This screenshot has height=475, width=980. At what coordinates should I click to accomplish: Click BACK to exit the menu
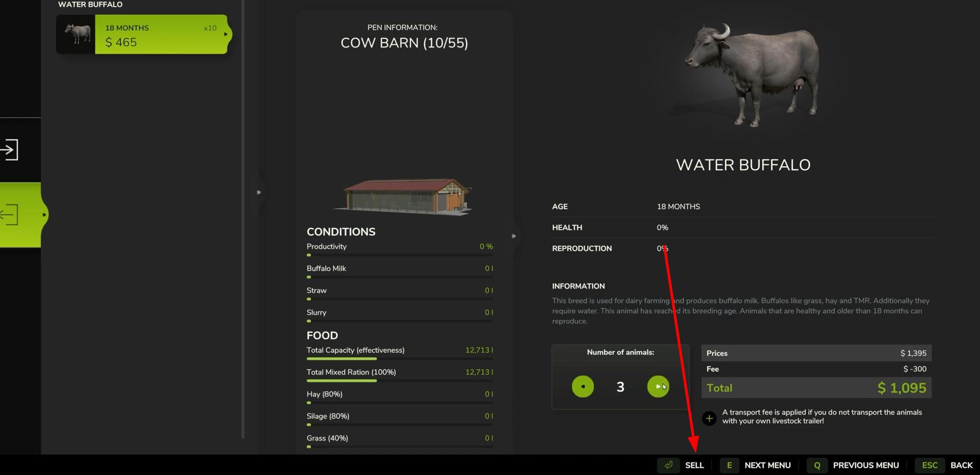click(962, 465)
